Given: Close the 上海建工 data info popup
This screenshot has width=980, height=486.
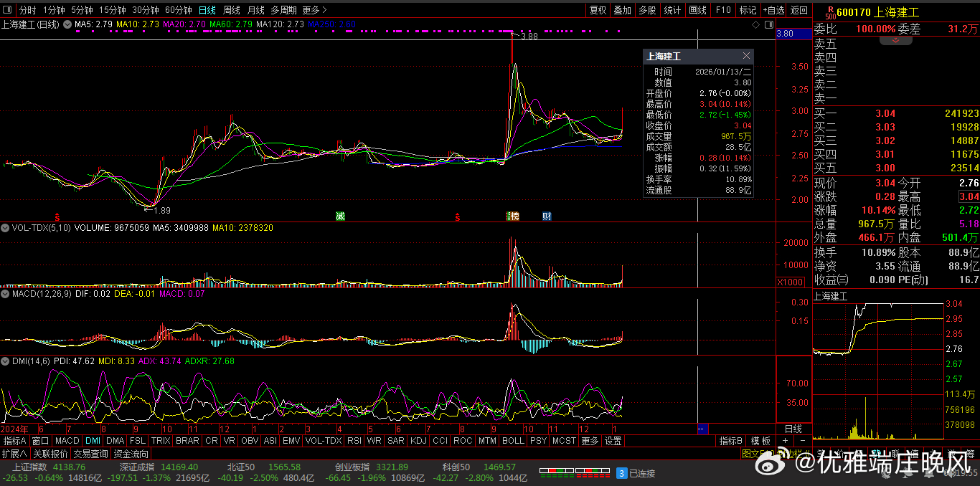Looking at the screenshot, I should pyautogui.click(x=746, y=56).
